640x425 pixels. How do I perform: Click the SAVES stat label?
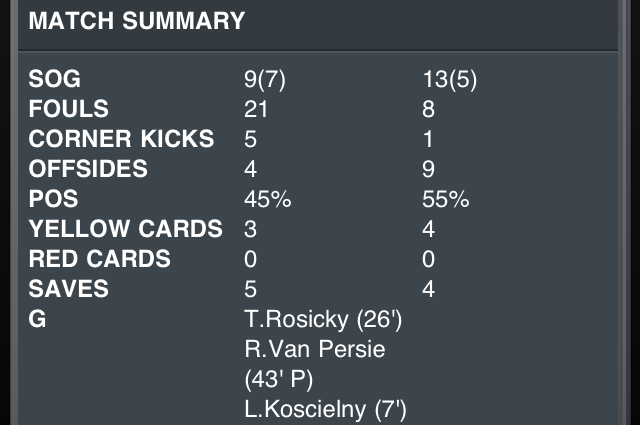tap(68, 289)
